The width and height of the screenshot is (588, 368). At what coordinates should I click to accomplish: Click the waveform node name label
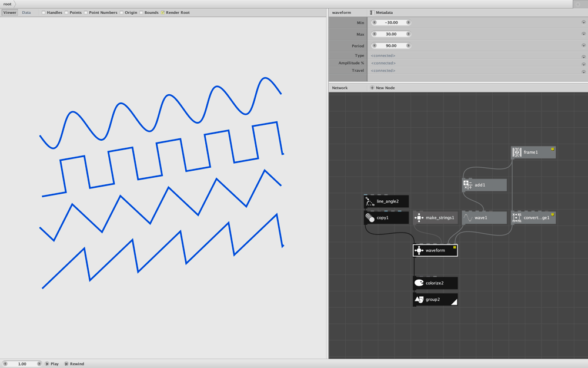tap(435, 250)
